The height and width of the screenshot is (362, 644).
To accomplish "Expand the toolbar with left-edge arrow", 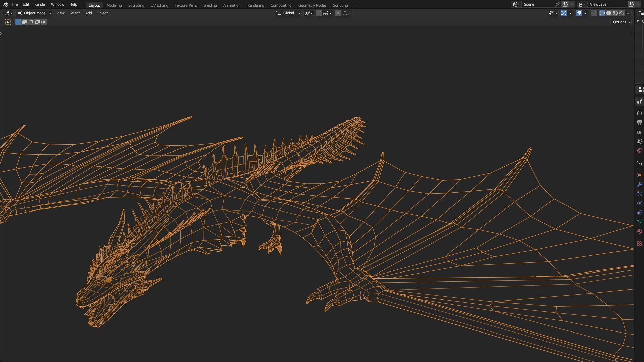I will [x=1, y=33].
